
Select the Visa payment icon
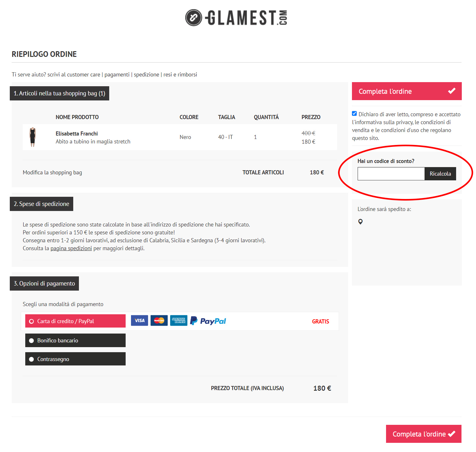point(139,320)
